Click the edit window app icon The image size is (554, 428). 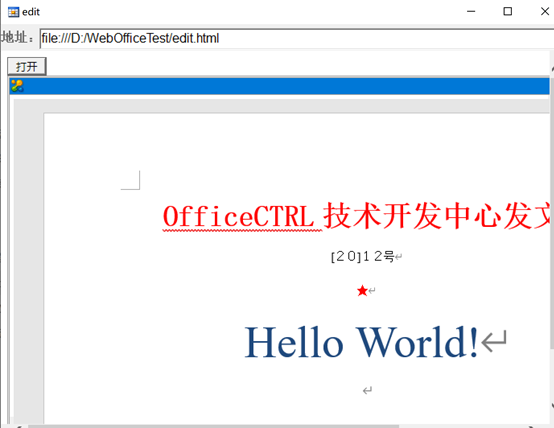click(x=13, y=12)
